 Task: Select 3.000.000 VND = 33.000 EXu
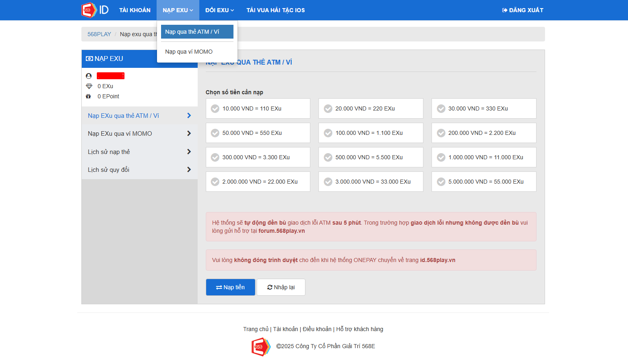(371, 182)
